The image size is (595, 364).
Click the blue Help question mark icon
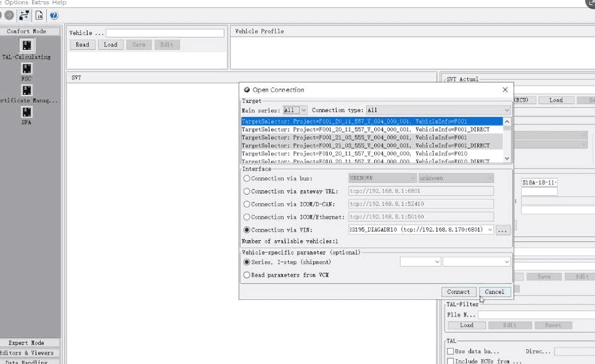(54, 15)
